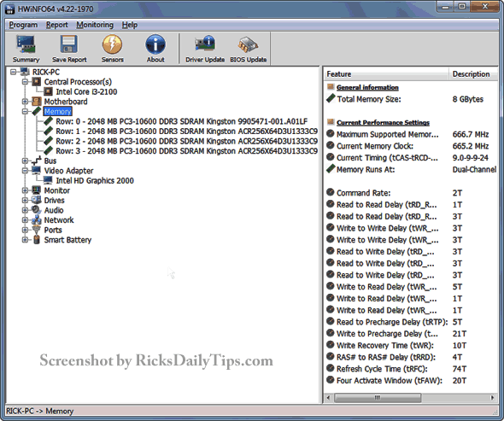Viewport: 504px width, 421px height.
Task: Click the Bus node icon
Action: pos(37,161)
